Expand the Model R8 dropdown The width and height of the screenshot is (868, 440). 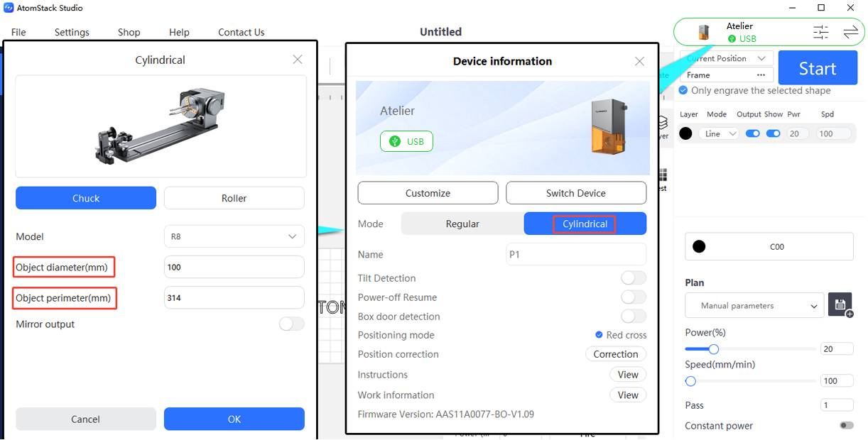(234, 236)
